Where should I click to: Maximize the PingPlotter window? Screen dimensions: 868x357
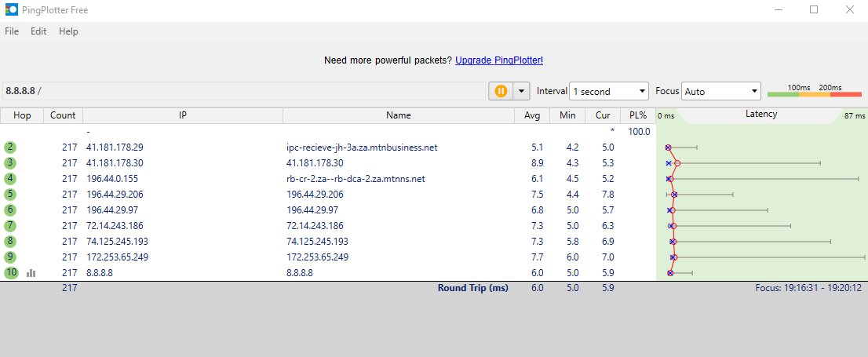(x=813, y=10)
